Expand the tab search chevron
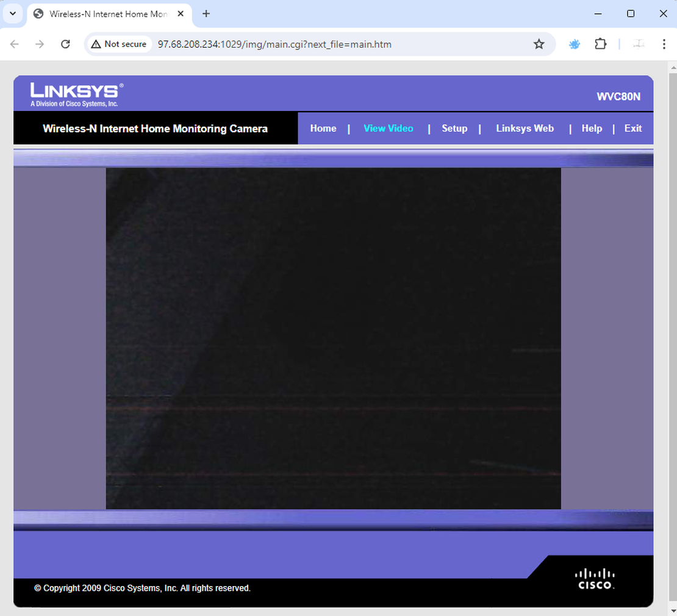 (13, 13)
